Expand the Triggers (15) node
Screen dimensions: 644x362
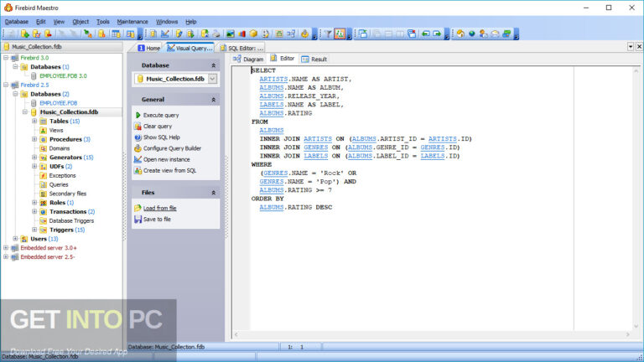[x=34, y=230]
